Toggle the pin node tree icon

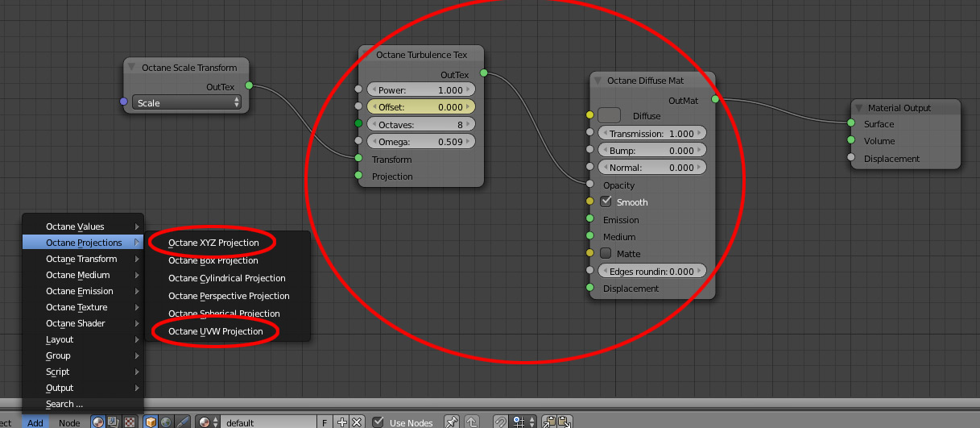point(452,422)
